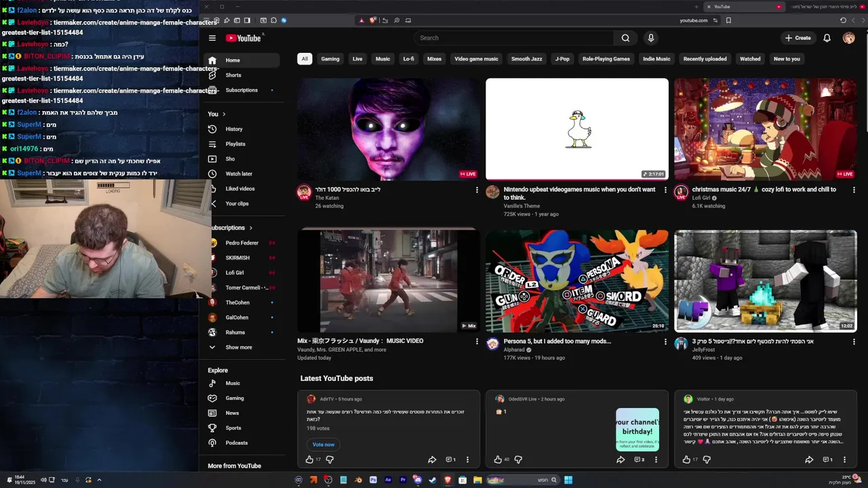
Task: Open options for Persona 5 video
Action: pyautogui.click(x=665, y=342)
